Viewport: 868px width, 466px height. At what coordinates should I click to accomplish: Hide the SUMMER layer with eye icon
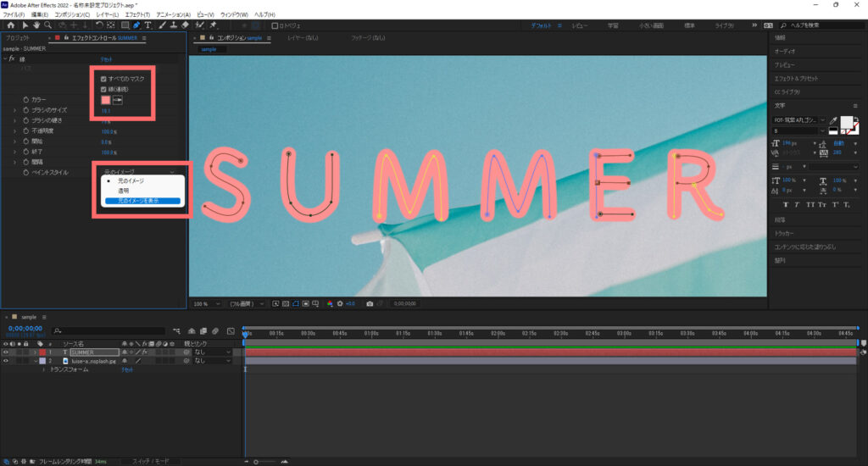coord(6,352)
